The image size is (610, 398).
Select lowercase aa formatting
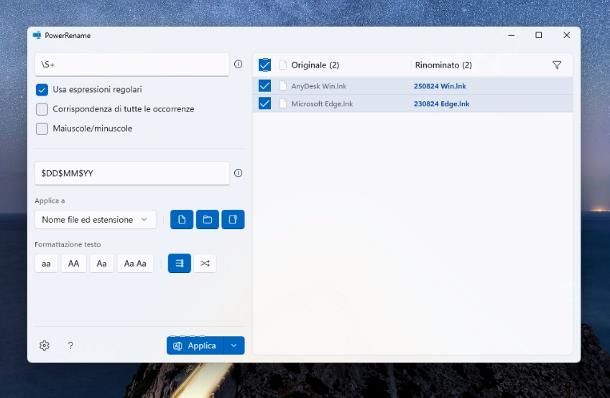coord(46,263)
